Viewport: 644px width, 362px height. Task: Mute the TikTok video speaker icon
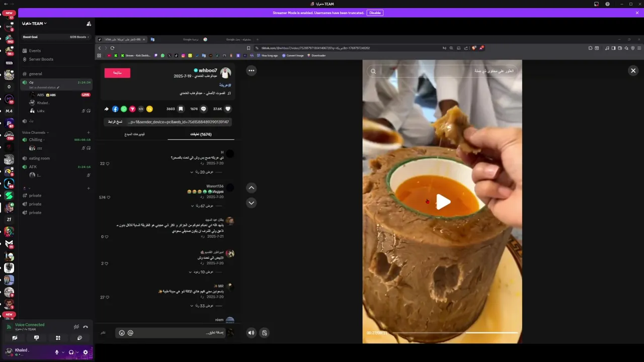251,332
